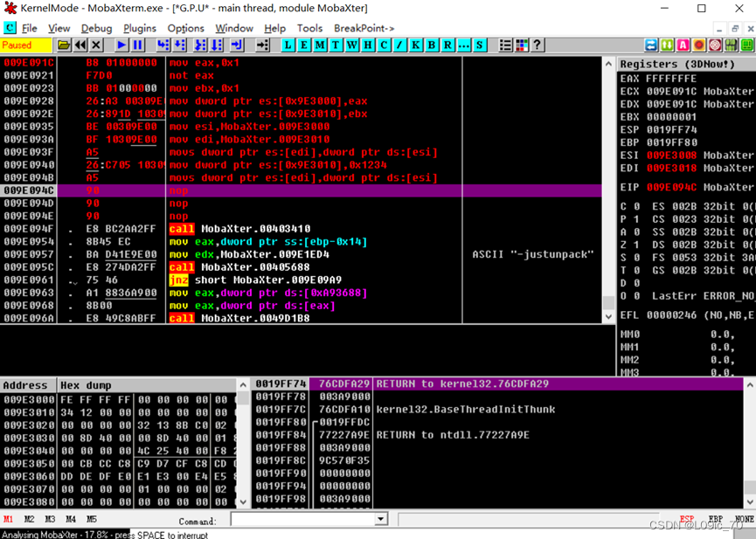Open Run trace with the dots button
The height and width of the screenshot is (539, 756).
coord(463,45)
